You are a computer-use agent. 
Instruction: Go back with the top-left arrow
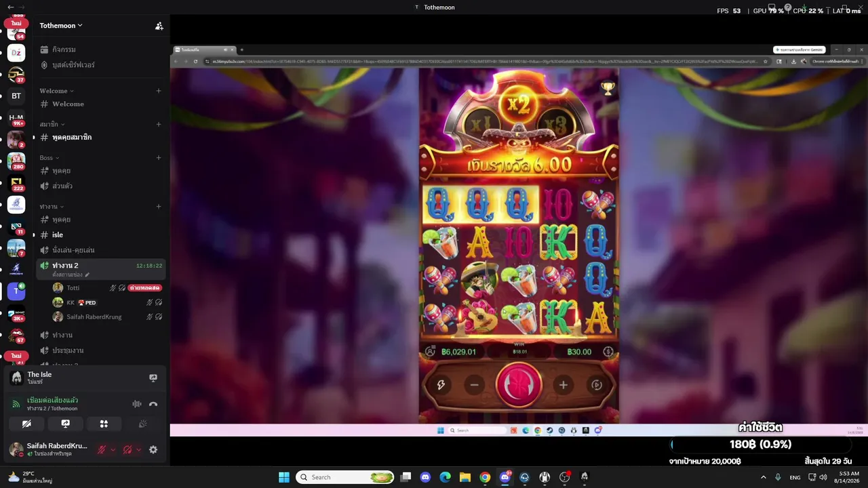[10, 7]
